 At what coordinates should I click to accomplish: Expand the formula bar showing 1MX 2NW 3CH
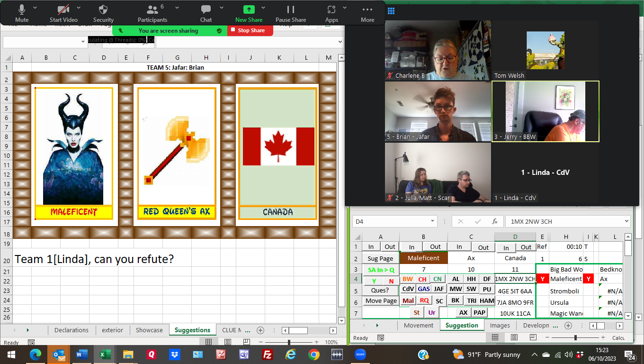point(626,221)
